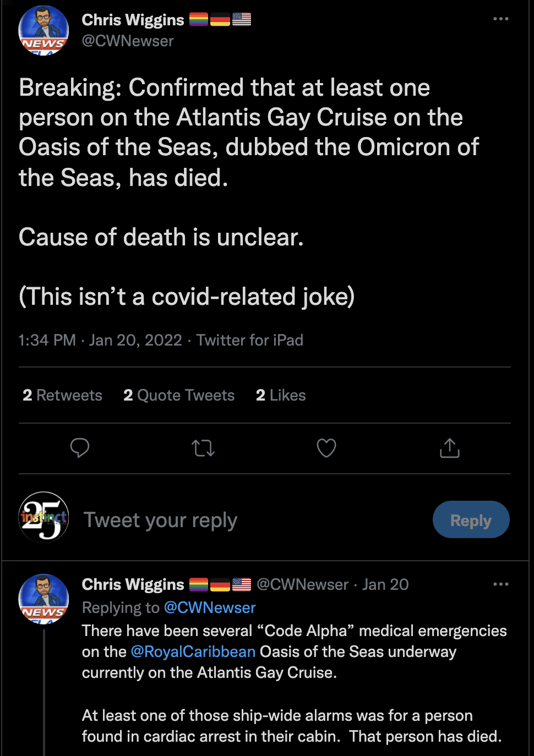534x756 pixels.
Task: View the 2 Quote Tweets list
Action: tap(179, 395)
